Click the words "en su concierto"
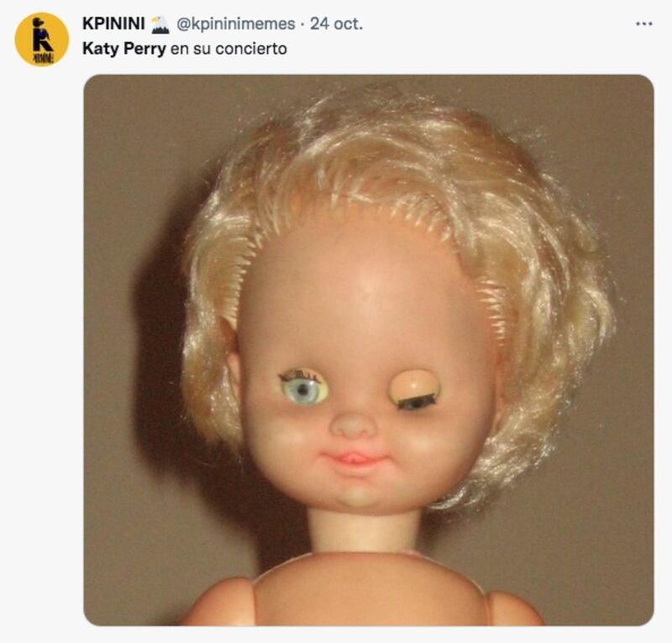 [x=228, y=49]
